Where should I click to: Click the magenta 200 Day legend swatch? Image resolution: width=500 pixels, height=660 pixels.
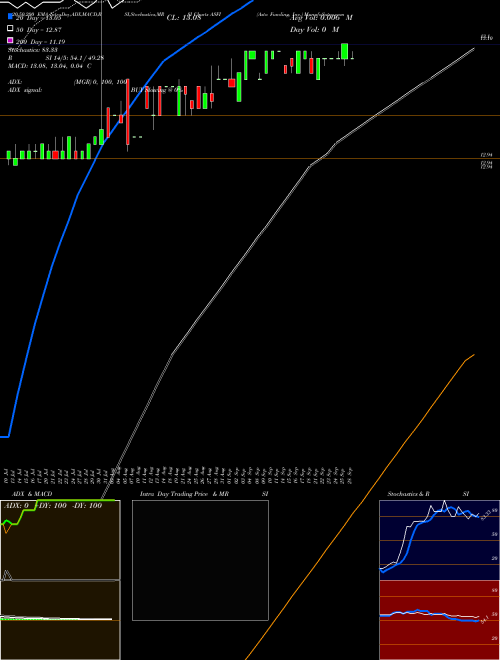[11, 40]
